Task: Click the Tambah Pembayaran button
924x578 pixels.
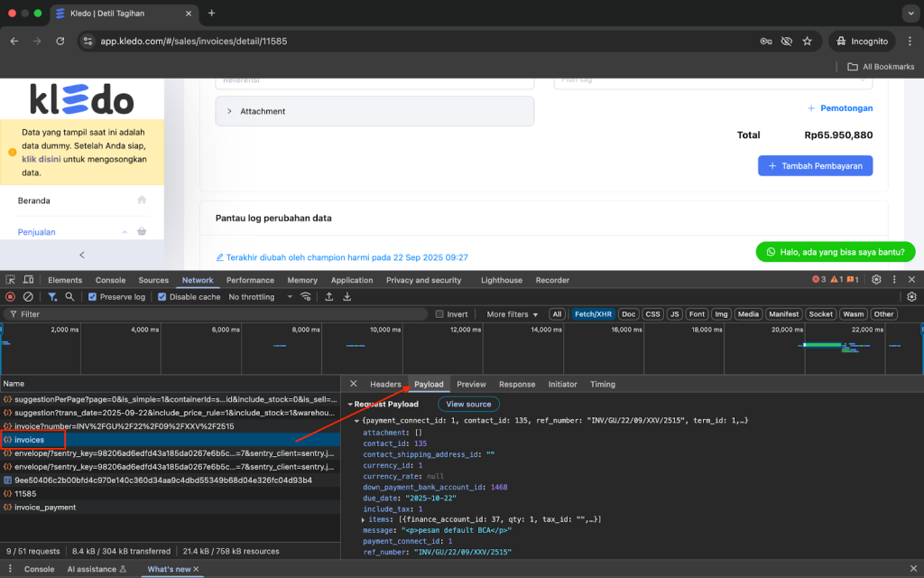Action: coord(815,165)
